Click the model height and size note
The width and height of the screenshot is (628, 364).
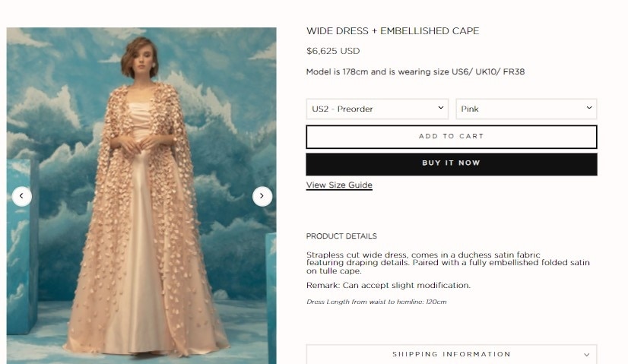(415, 72)
